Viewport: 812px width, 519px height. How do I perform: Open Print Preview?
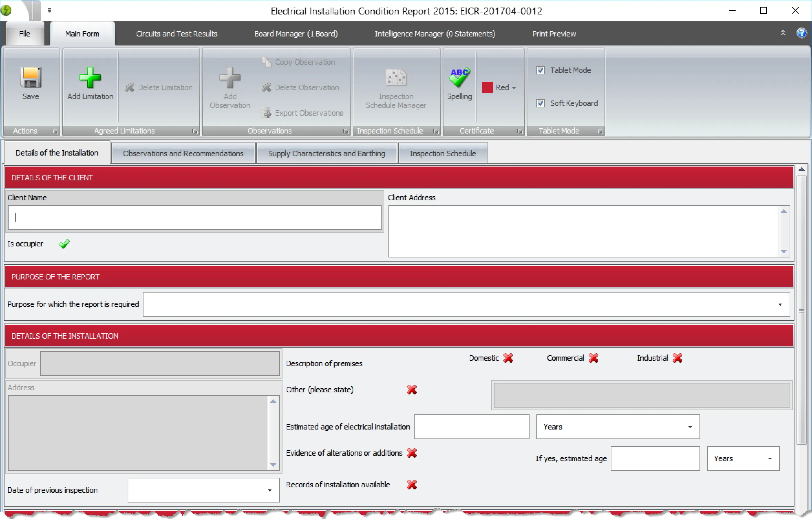point(554,33)
